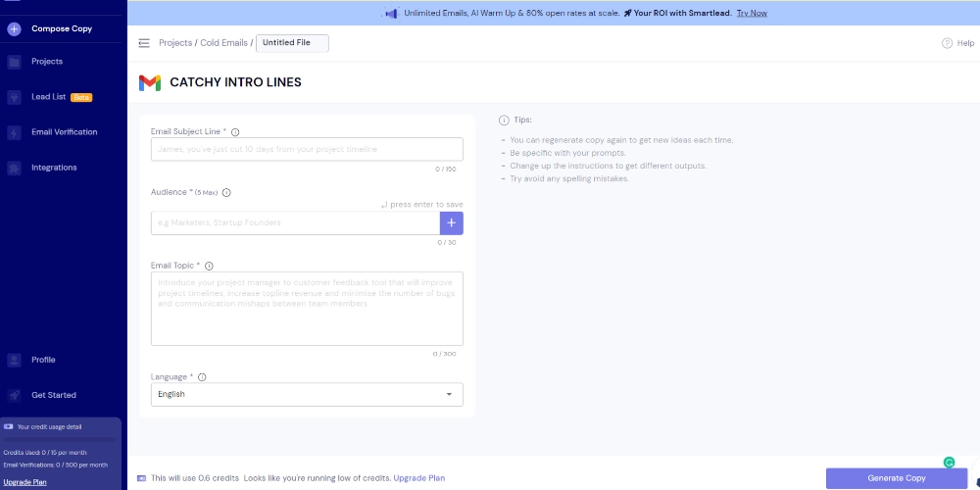The width and height of the screenshot is (980, 490).
Task: Click info icon beside Email Subject Line
Action: pyautogui.click(x=235, y=132)
